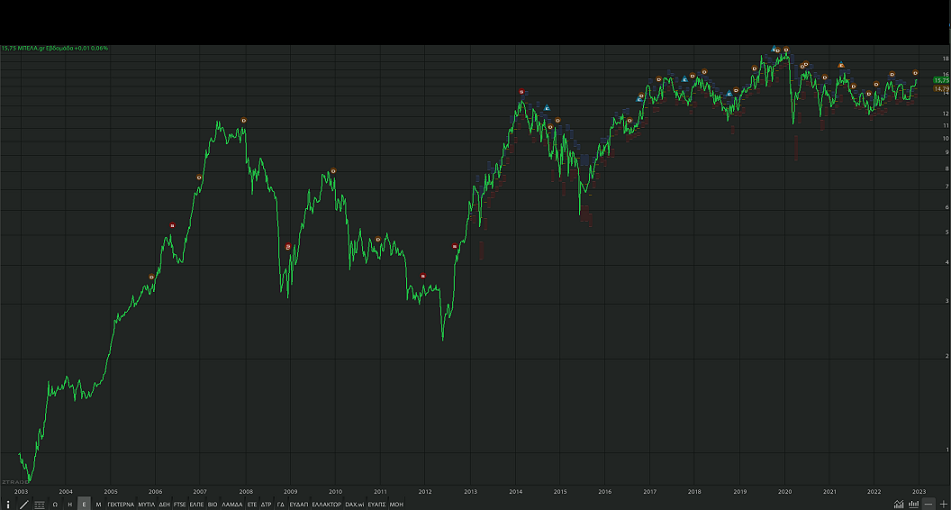The height and width of the screenshot is (510, 951).
Task: Load the ΛΑΜΔΑ symbol chart
Action: tap(232, 505)
